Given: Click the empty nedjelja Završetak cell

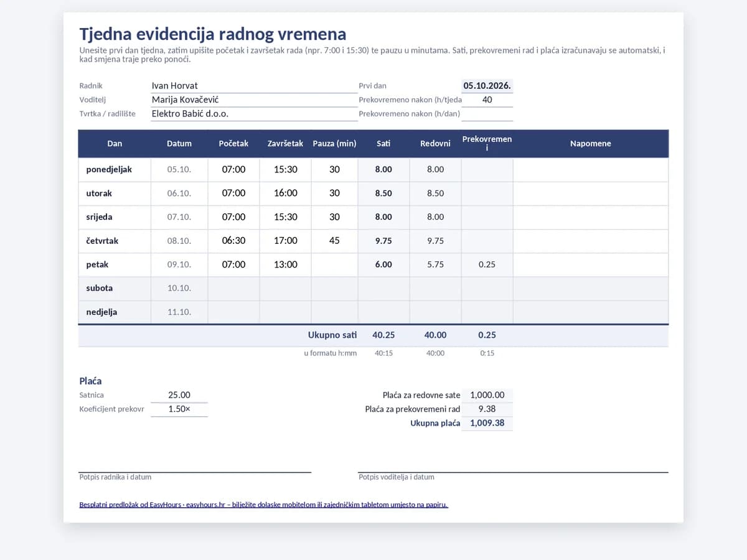Looking at the screenshot, I should tap(285, 312).
